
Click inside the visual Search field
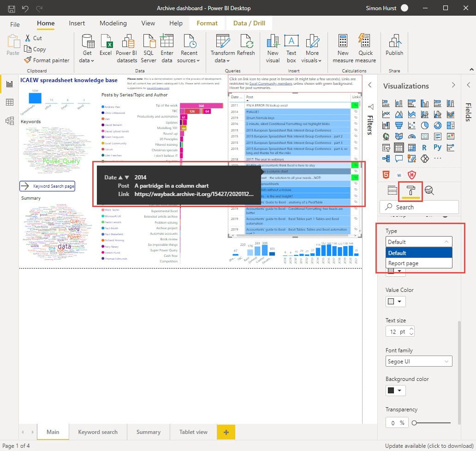click(419, 207)
